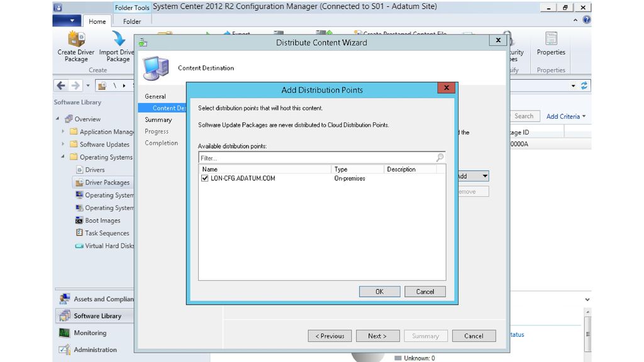Collapse the Overview tree node

(57, 119)
